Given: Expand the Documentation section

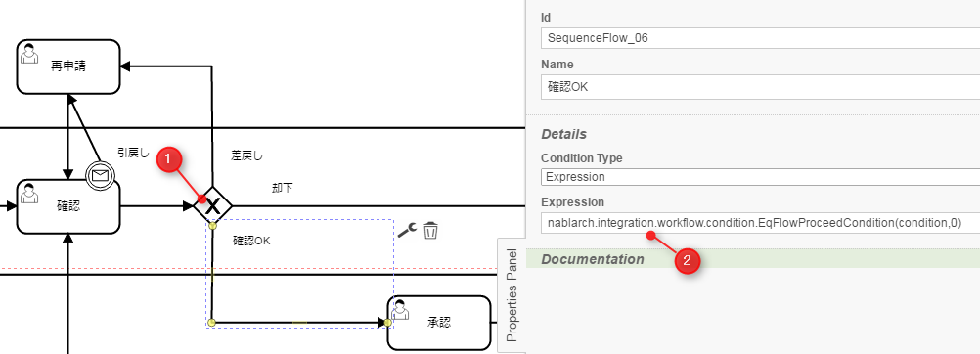Looking at the screenshot, I should [x=593, y=259].
